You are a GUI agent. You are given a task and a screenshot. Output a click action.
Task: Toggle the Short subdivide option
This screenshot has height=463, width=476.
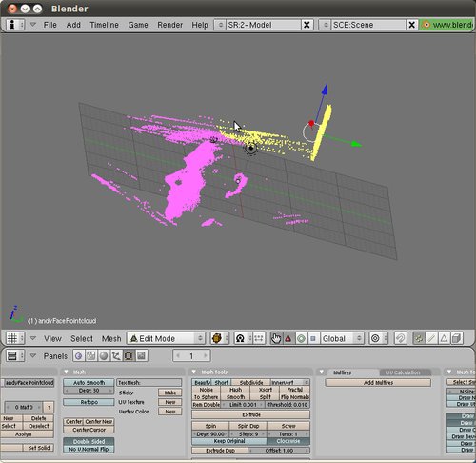222,382
